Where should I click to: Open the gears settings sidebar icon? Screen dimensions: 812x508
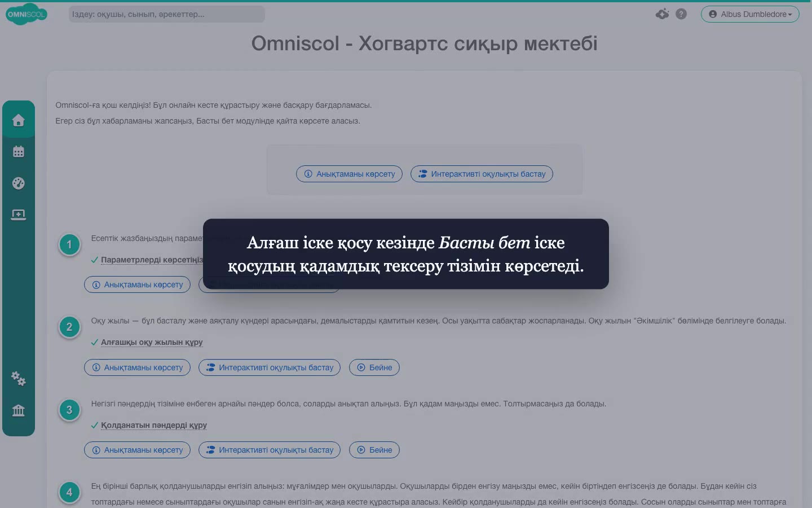point(19,378)
